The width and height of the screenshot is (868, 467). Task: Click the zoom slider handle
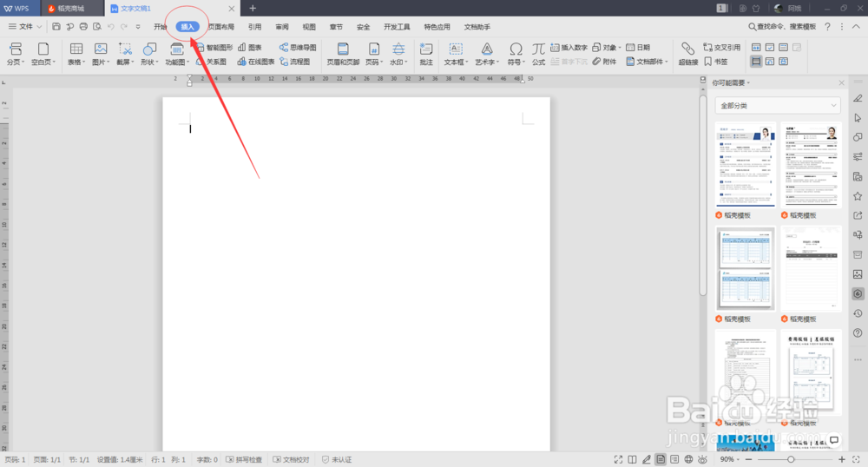point(791,459)
